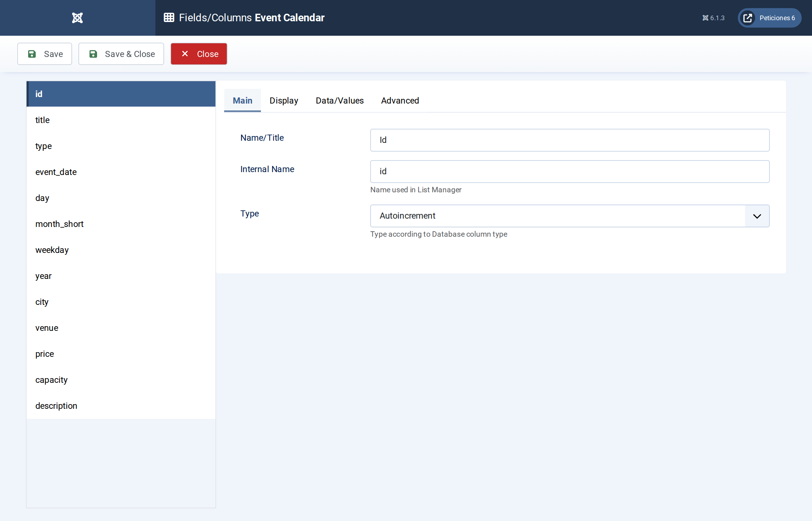This screenshot has height=521, width=812.
Task: Select the id field in list
Action: [121, 94]
